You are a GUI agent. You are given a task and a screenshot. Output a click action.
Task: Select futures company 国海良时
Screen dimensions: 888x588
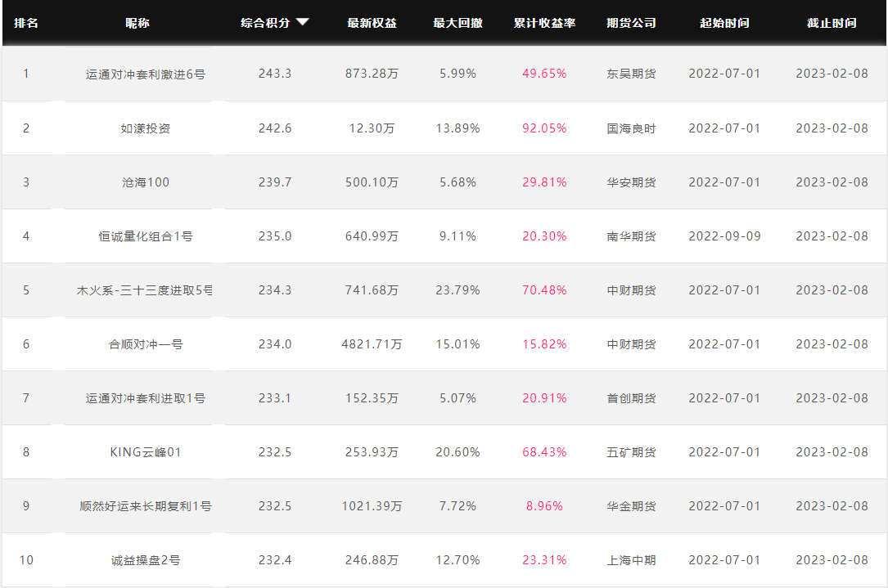tap(631, 128)
